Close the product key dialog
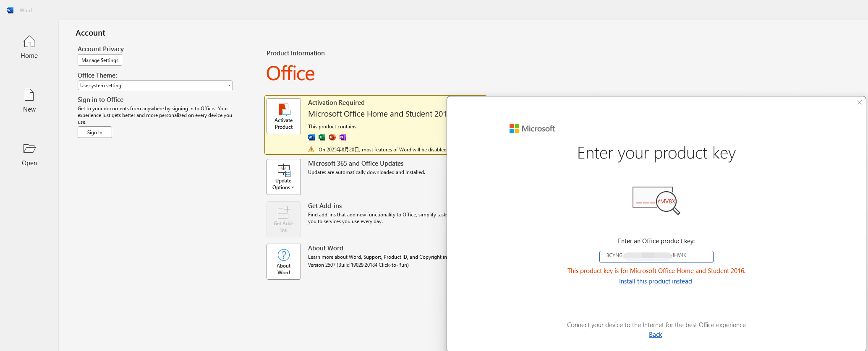Image resolution: width=868 pixels, height=351 pixels. [859, 102]
